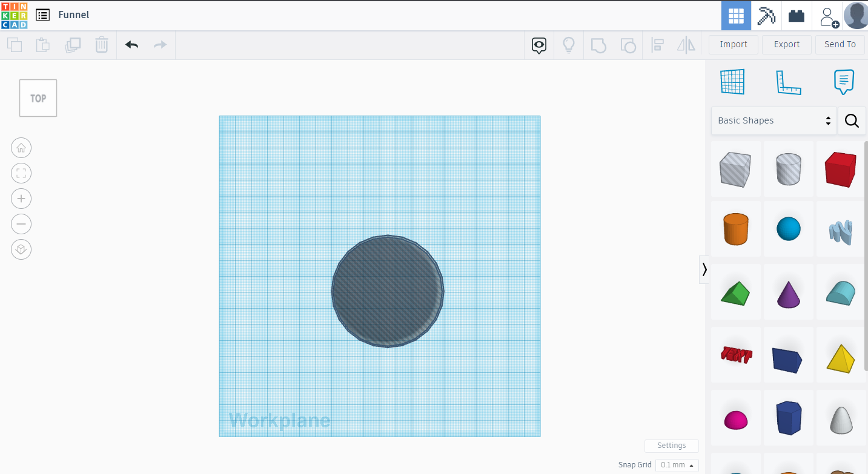Click the Duplicate and repeat icon
This screenshot has height=474, width=868.
(x=73, y=45)
